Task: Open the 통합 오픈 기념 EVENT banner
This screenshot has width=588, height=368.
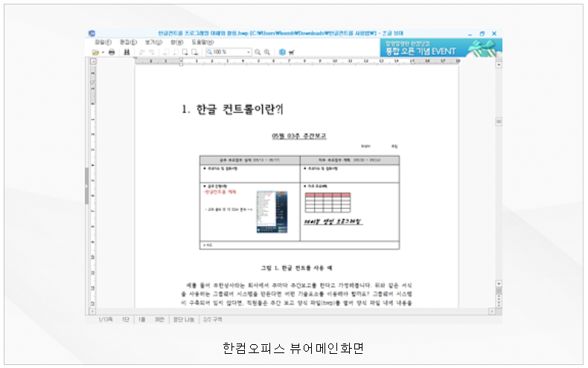Action: (x=441, y=48)
